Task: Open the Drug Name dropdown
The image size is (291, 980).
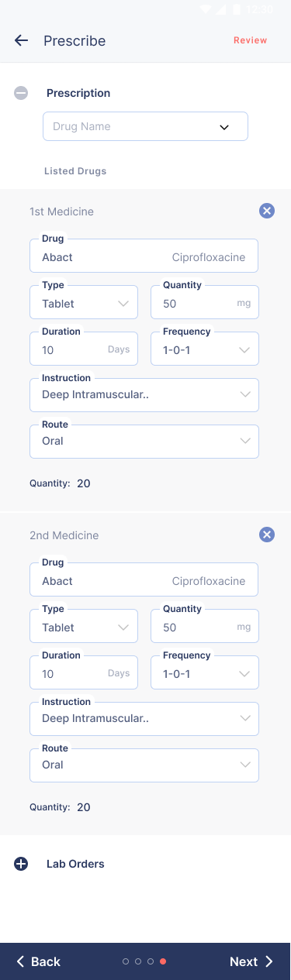Action: point(145,126)
